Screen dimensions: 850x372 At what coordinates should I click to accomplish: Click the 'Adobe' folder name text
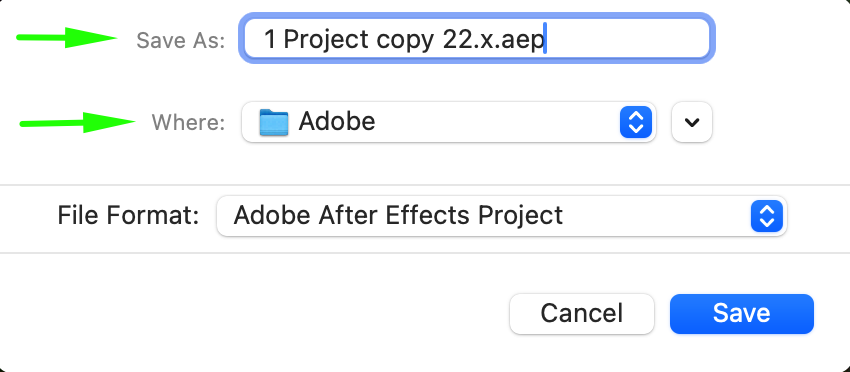(337, 121)
